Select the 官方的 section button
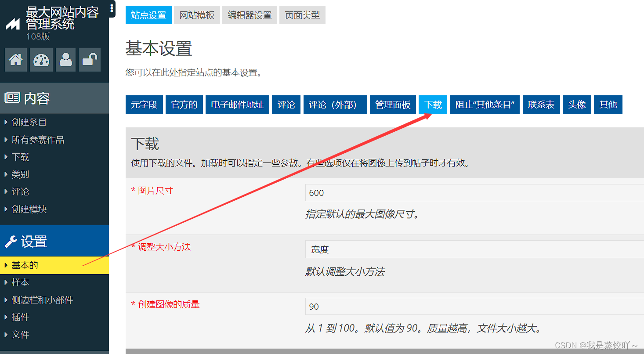The image size is (644, 354). coord(184,105)
